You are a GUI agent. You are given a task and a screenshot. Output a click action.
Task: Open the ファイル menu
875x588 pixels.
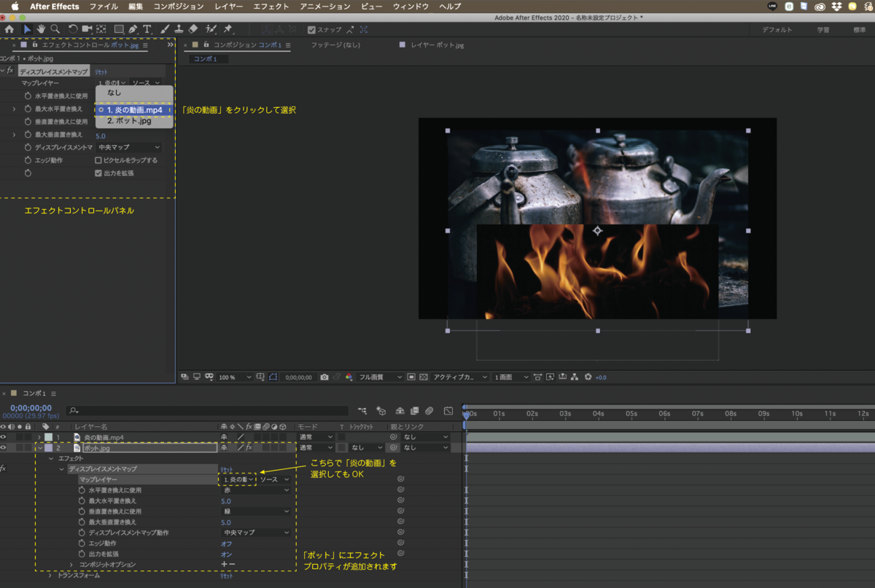pos(104,7)
